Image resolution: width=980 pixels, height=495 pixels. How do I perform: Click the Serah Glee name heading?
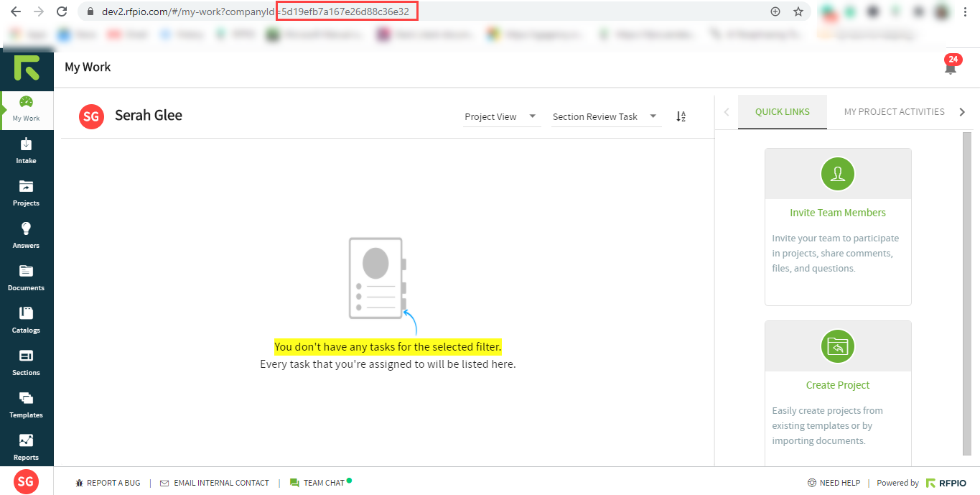click(x=149, y=115)
